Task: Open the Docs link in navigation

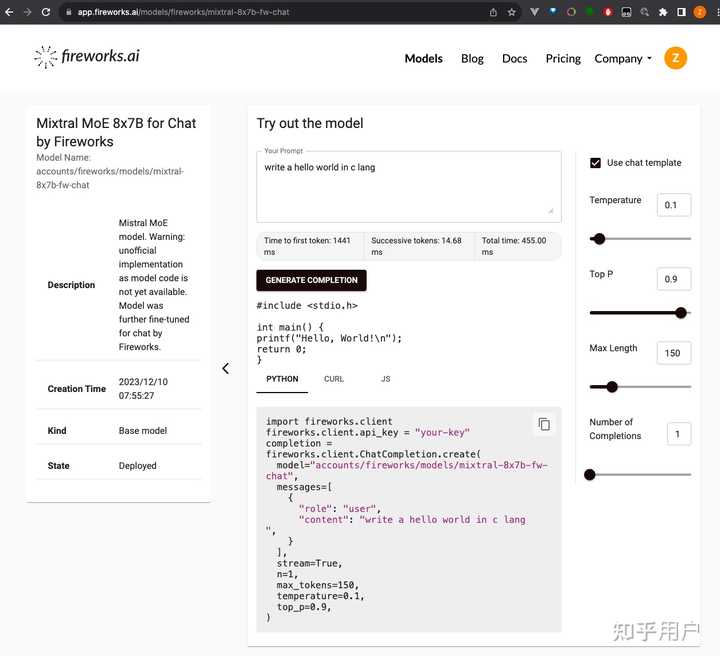Action: point(514,58)
